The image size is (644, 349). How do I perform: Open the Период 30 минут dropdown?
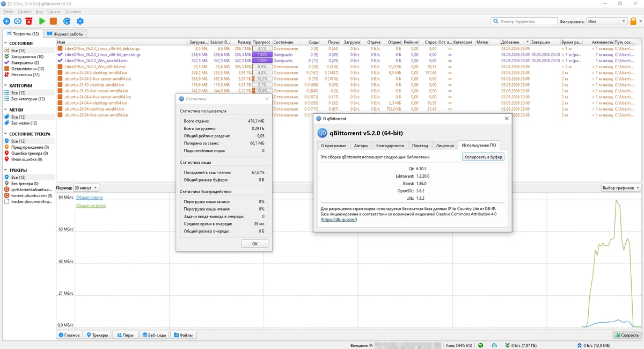pyautogui.click(x=86, y=188)
